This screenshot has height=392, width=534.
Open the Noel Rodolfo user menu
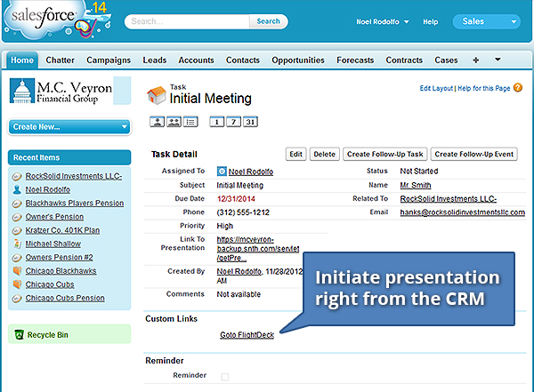click(382, 21)
